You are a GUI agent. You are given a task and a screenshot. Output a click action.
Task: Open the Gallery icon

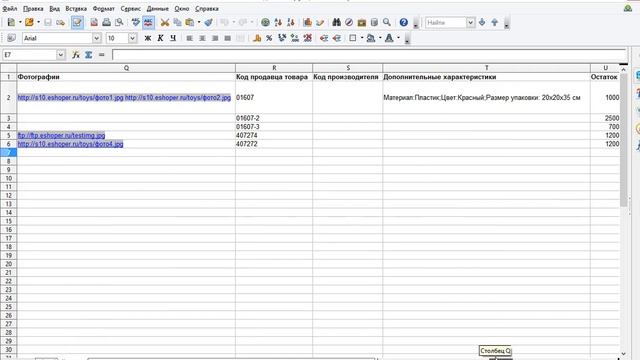[x=362, y=22]
